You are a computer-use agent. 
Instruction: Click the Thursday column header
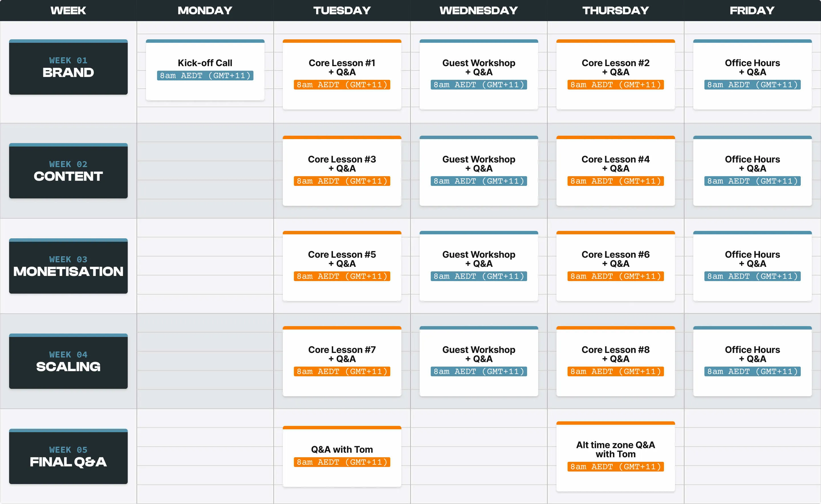[615, 10]
